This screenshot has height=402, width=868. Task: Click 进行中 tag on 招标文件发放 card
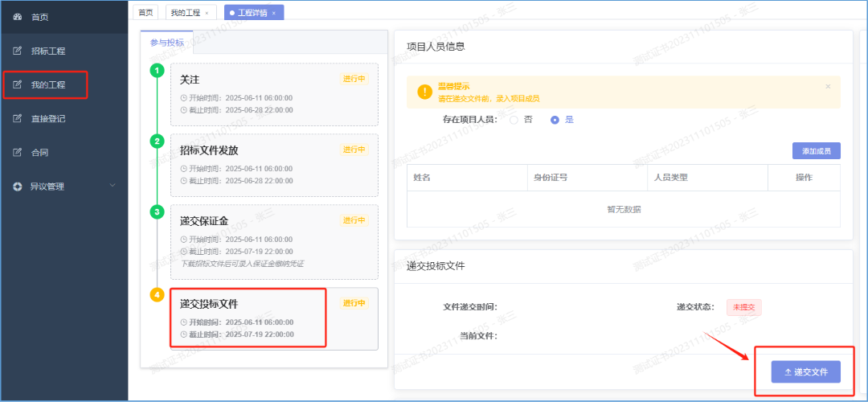354,149
